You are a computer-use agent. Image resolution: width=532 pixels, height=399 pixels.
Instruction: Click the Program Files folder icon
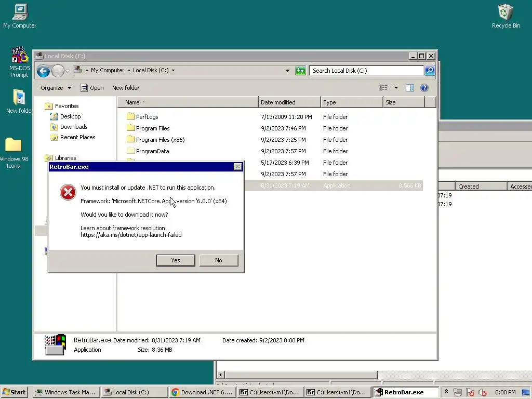point(130,128)
